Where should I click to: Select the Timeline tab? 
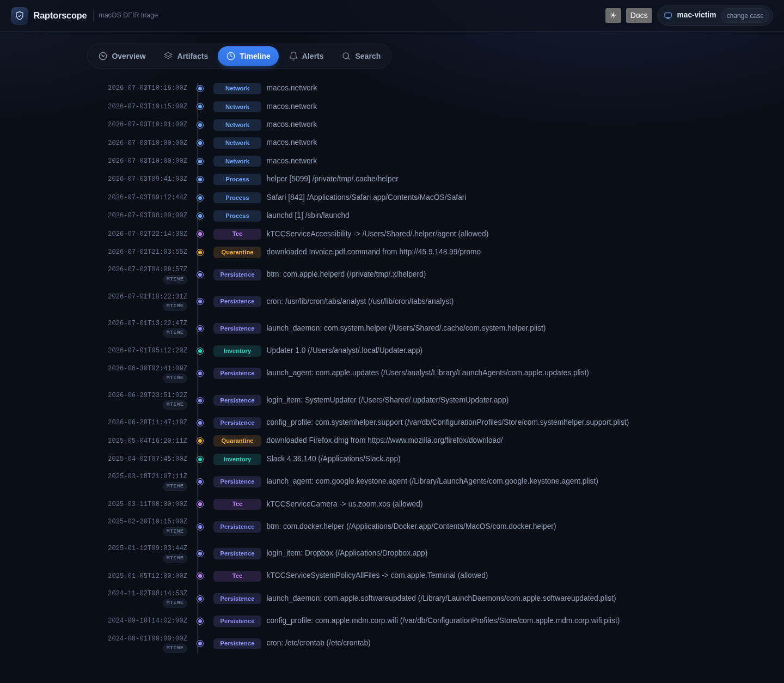(248, 56)
